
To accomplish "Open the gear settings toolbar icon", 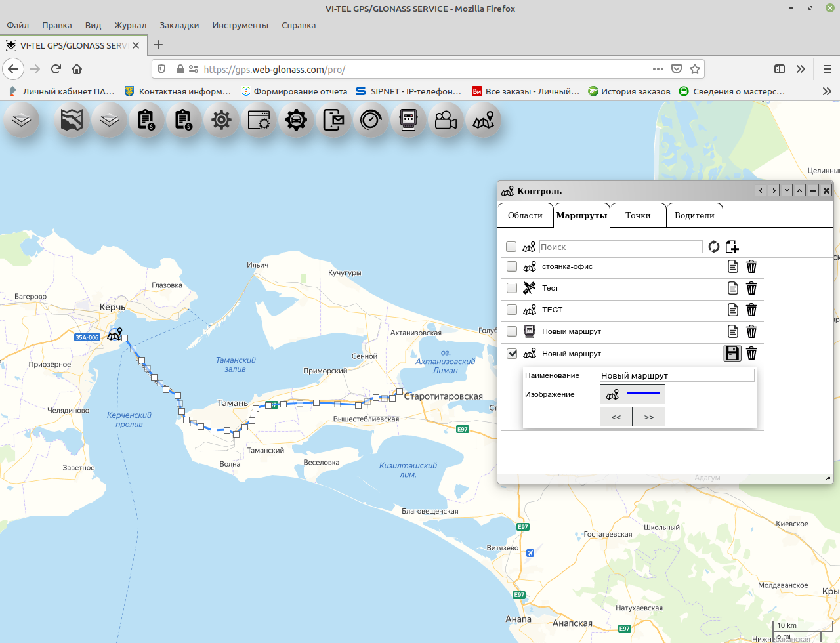I will coord(221,120).
